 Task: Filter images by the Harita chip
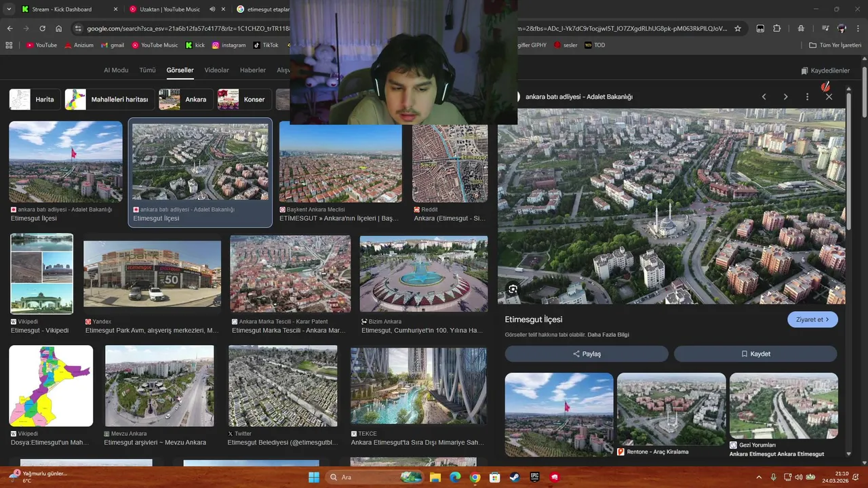coord(34,100)
